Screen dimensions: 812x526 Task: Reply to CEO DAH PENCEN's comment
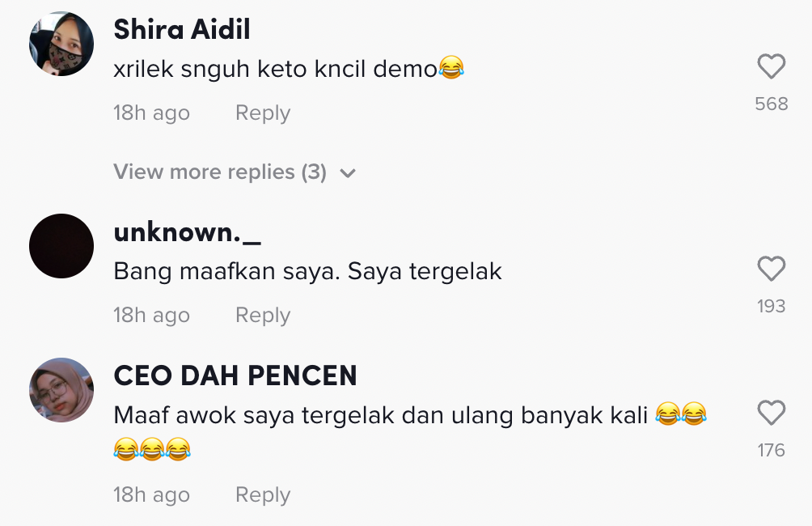pos(263,495)
